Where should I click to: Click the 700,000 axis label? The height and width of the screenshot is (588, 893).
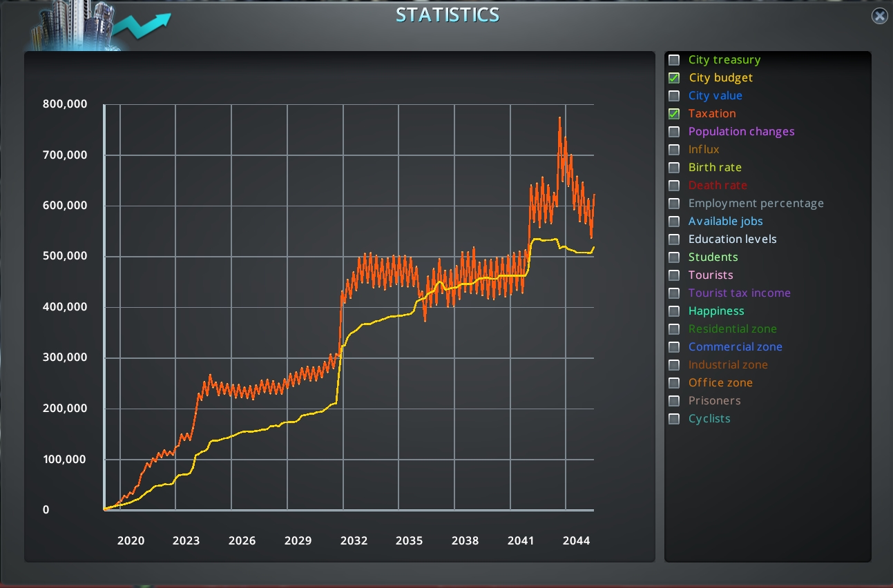(65, 155)
